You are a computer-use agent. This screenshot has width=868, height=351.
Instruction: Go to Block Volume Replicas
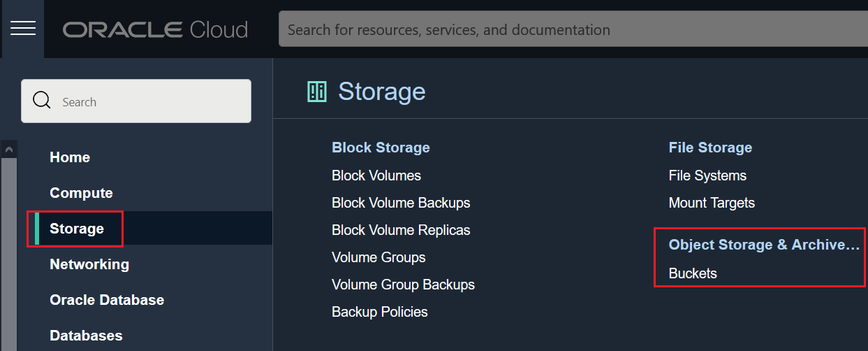(x=401, y=230)
